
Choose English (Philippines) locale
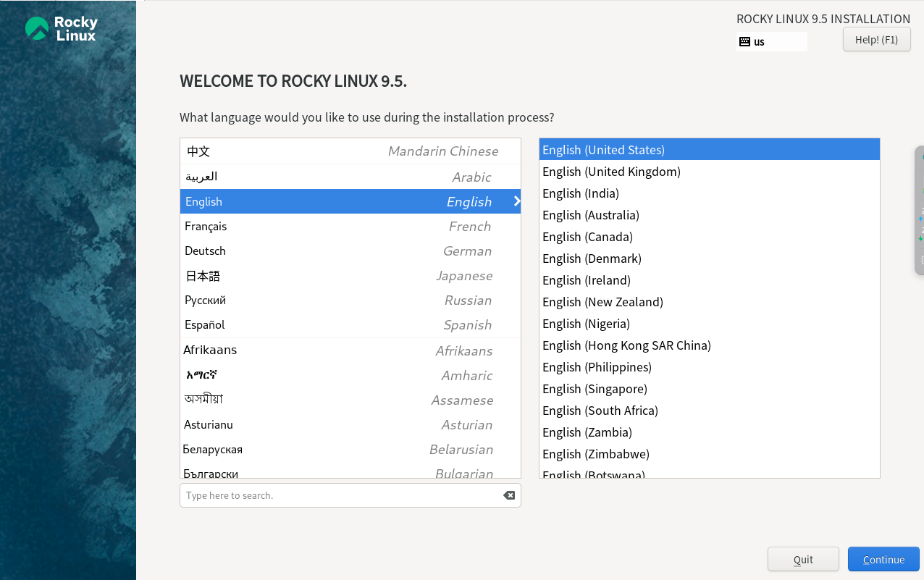click(x=710, y=367)
